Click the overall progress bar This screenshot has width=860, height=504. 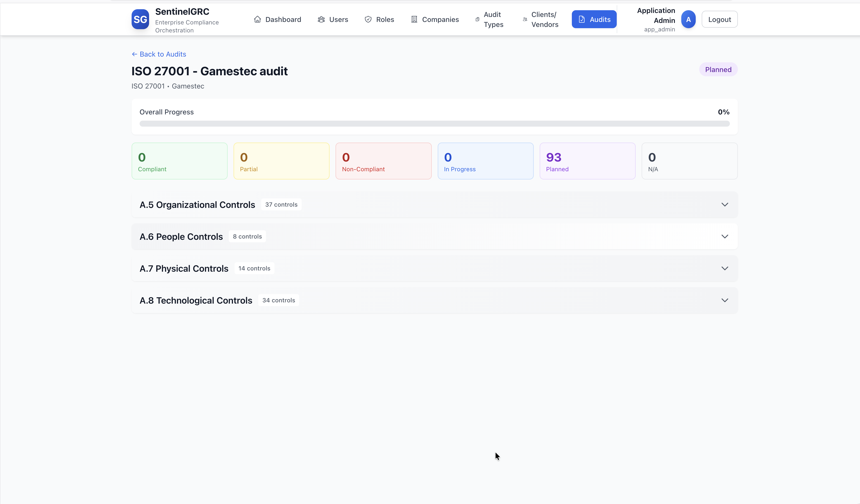[434, 124]
